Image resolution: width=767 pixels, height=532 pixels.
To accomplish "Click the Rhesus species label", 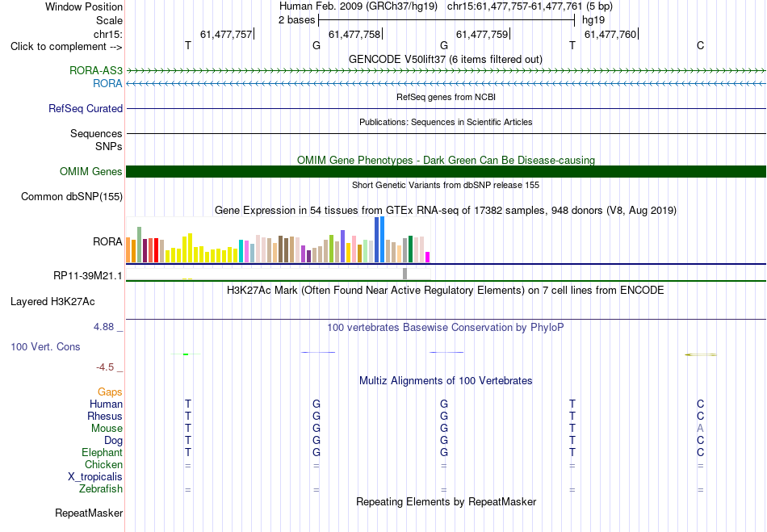I will pyautogui.click(x=105, y=416).
